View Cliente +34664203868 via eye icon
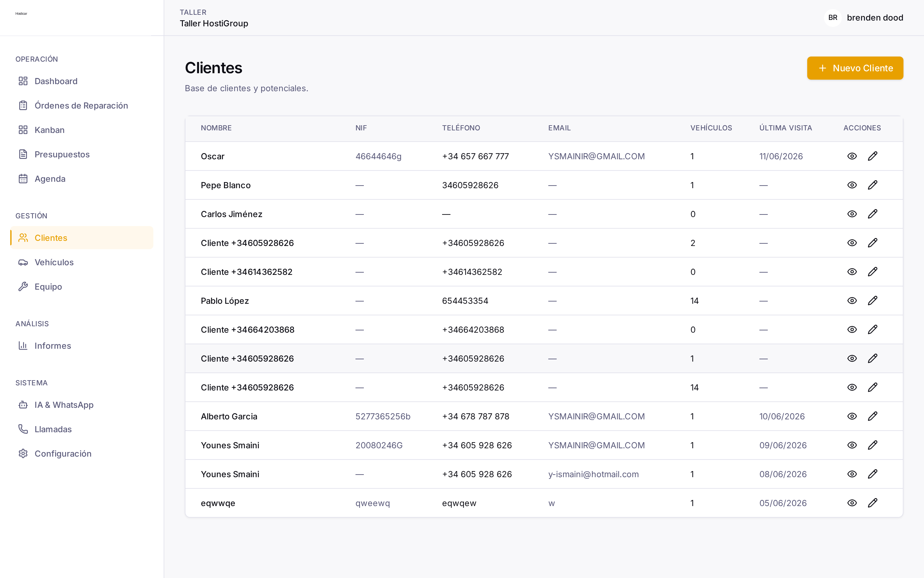The height and width of the screenshot is (578, 924). [x=852, y=329]
